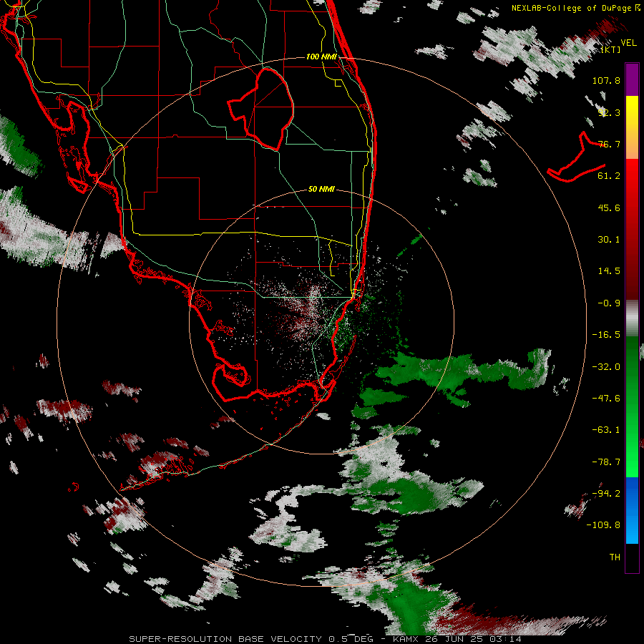The height and width of the screenshot is (644, 644).
Task: Select the blue segment of the color bar
Action: tap(632, 510)
